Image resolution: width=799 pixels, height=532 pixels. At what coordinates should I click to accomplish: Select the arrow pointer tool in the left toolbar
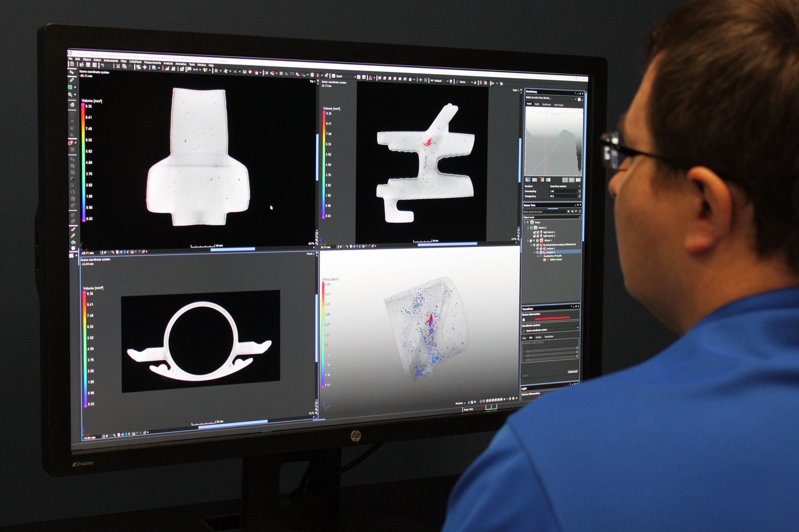click(x=71, y=73)
